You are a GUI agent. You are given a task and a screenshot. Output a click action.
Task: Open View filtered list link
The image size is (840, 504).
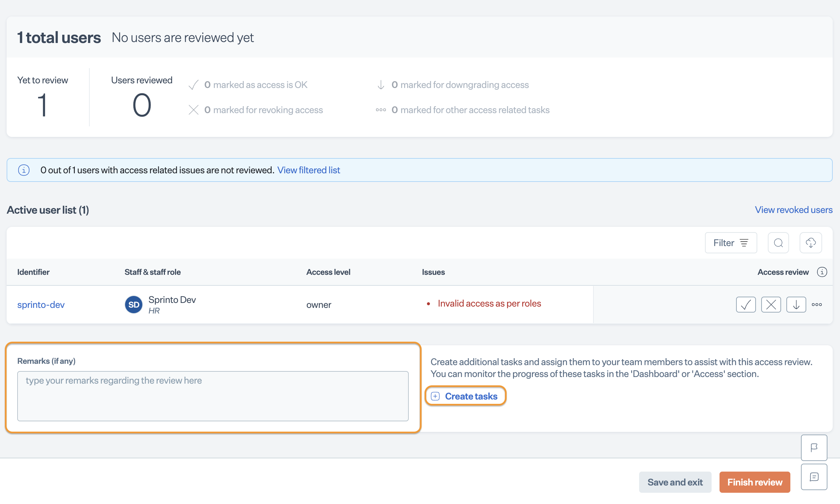click(x=308, y=170)
